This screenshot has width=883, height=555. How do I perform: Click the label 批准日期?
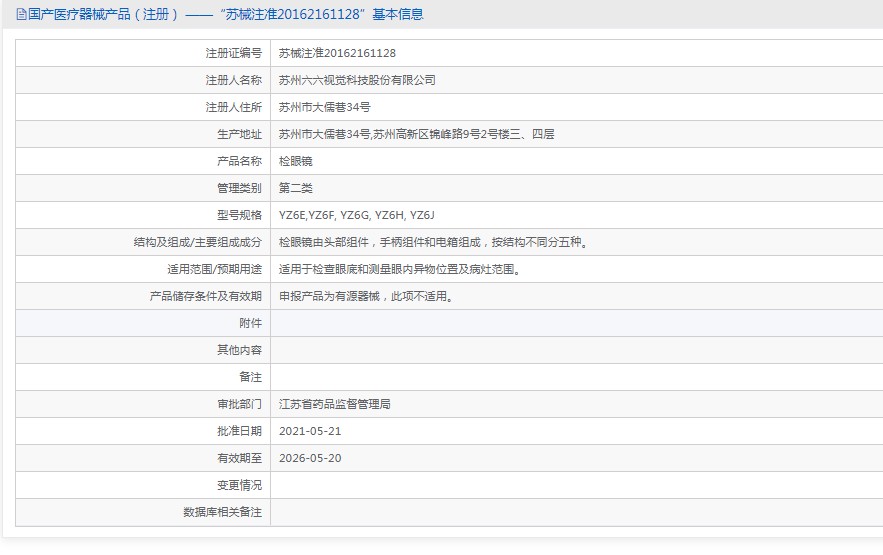click(239, 431)
